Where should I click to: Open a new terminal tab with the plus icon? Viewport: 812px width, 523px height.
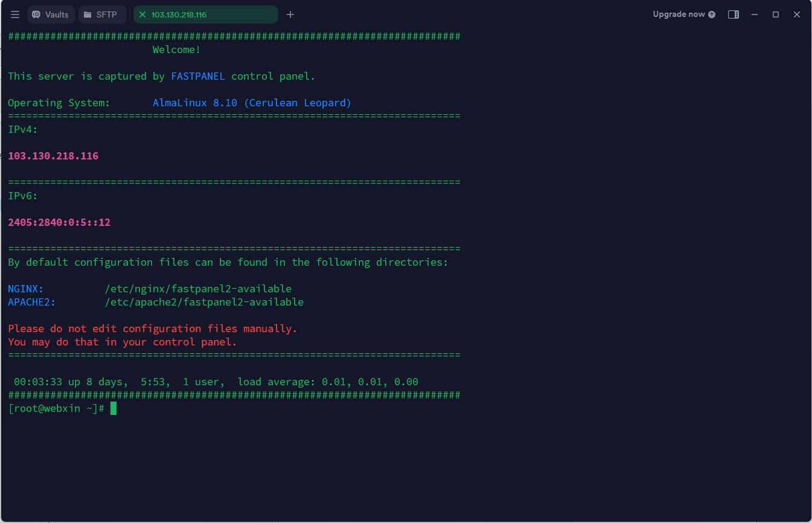(x=290, y=14)
